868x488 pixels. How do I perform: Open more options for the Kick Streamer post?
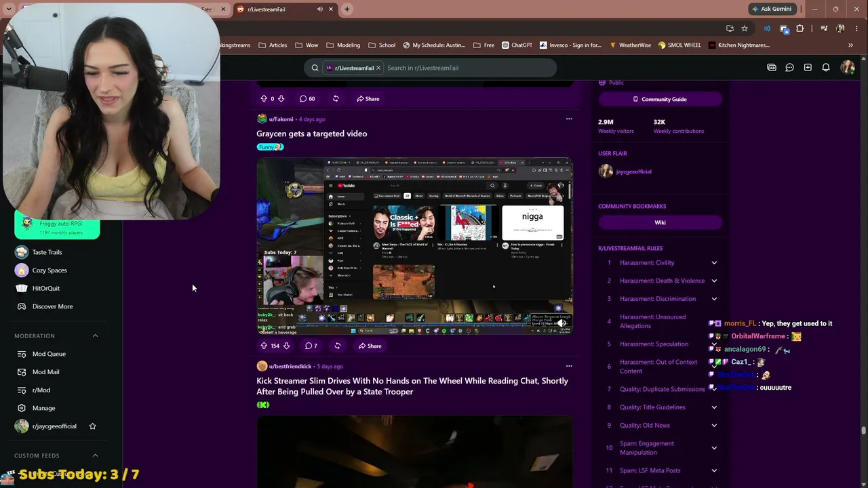click(569, 366)
